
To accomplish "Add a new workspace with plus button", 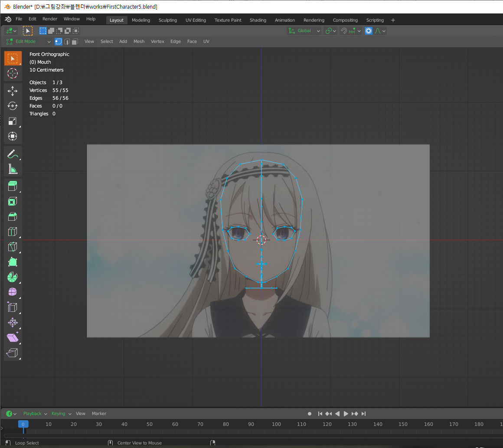I will pos(393,20).
